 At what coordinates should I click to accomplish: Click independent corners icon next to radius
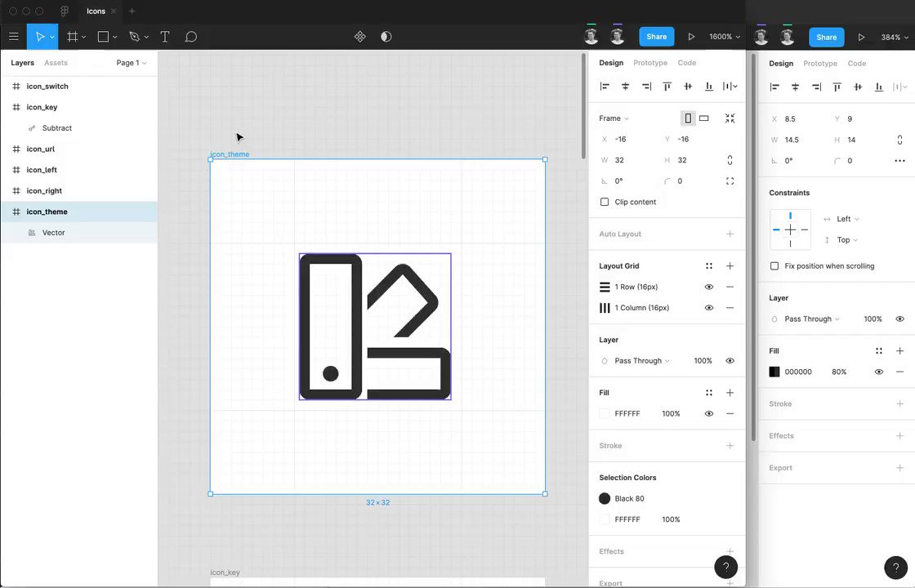point(730,181)
